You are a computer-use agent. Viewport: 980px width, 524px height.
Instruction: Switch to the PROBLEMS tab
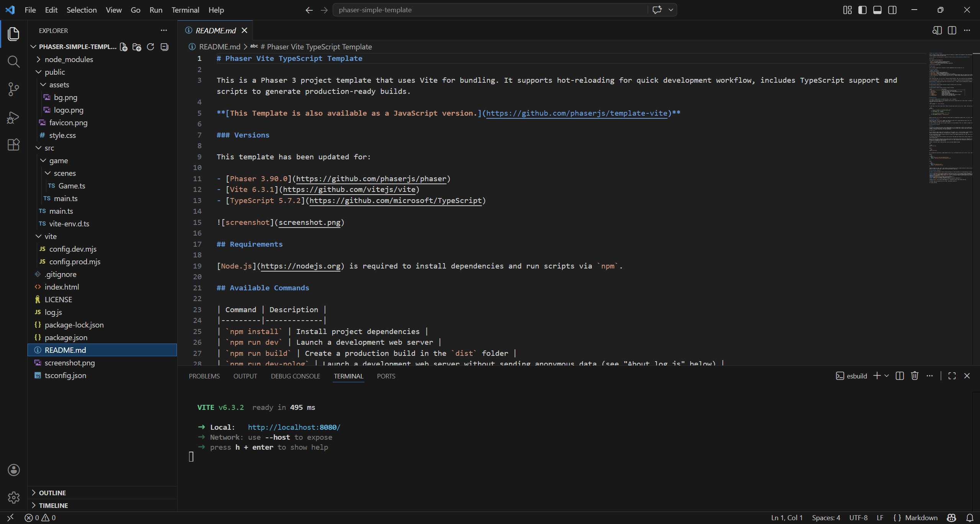(204, 376)
